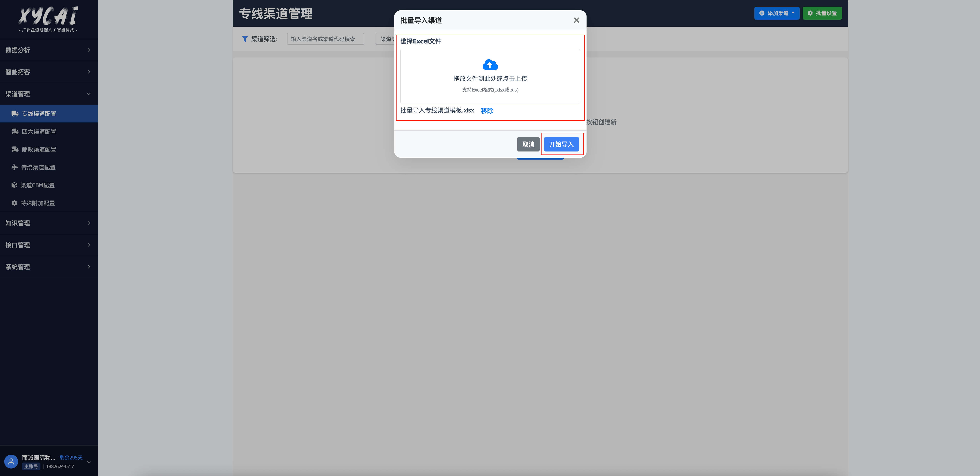The width and height of the screenshot is (980, 476).
Task: Click the 批量导入渠道 dialog title
Action: [421, 20]
